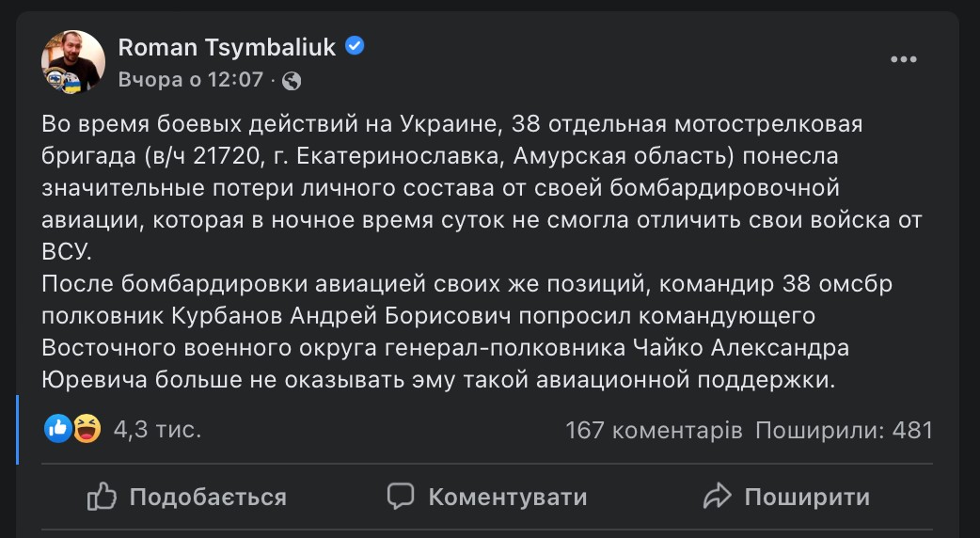Show the 167 коментарів list
980x538 pixels.
point(654,430)
